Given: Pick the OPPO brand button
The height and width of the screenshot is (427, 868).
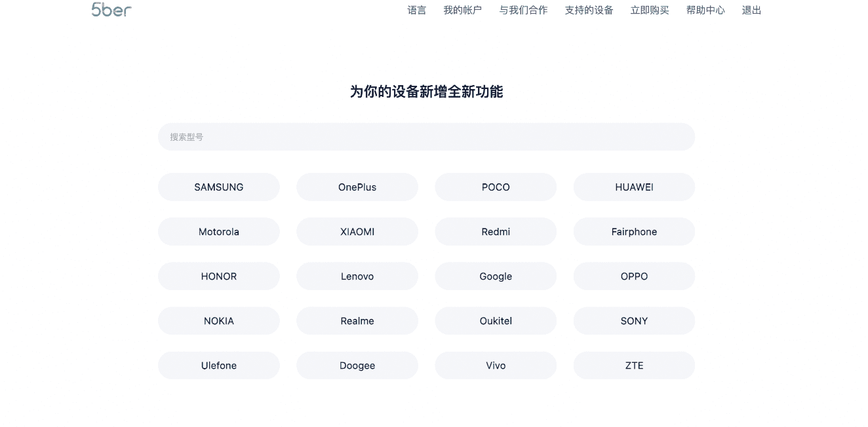Looking at the screenshot, I should point(634,276).
